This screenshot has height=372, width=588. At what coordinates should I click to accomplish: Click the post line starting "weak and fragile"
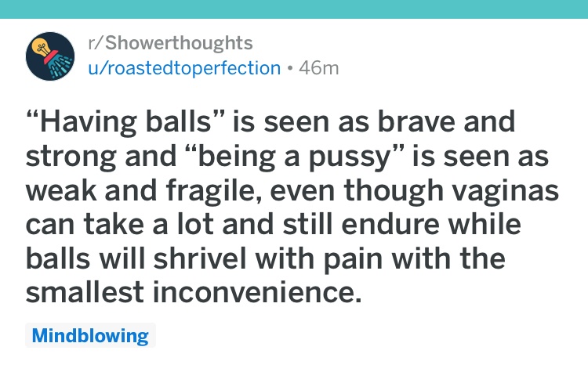pyautogui.click(x=292, y=191)
